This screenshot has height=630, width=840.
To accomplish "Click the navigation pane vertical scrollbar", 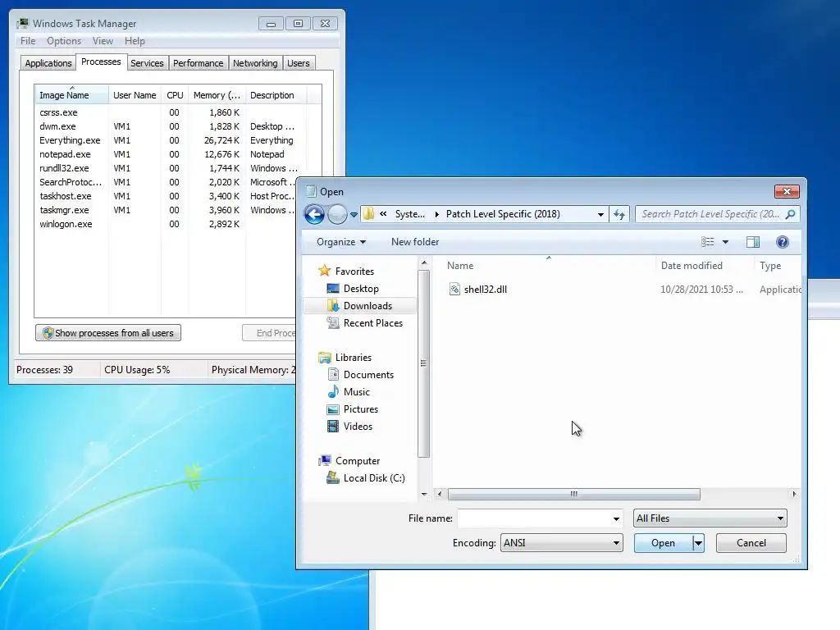I will tap(424, 363).
